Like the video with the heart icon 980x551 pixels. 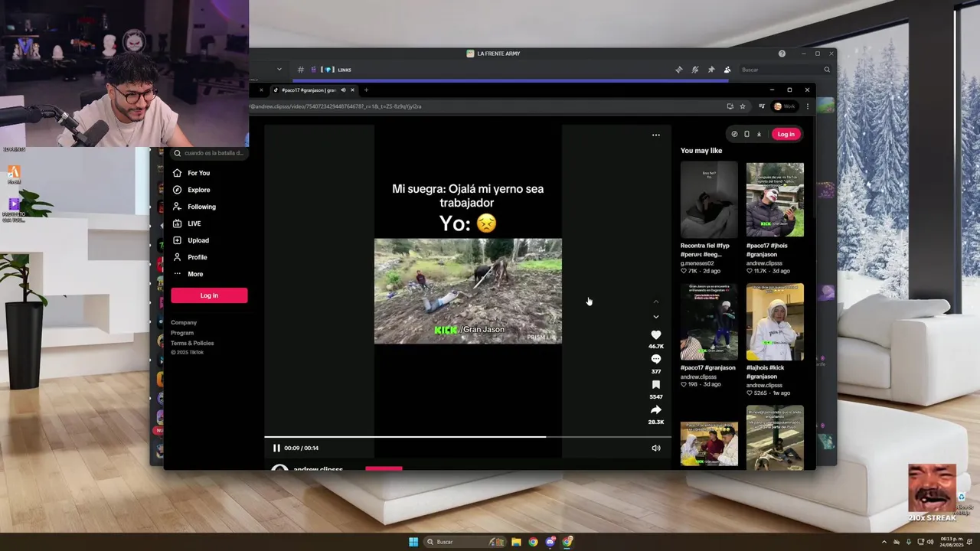click(x=655, y=335)
